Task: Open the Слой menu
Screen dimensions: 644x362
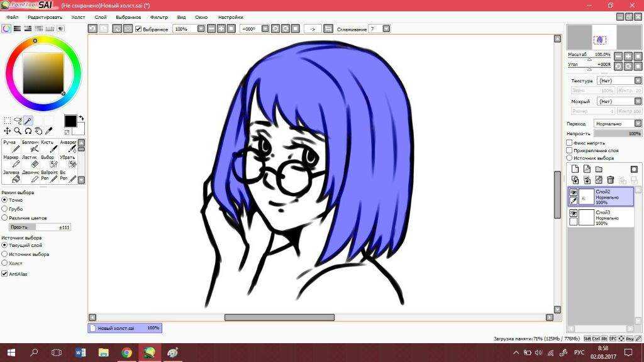Action: [x=100, y=17]
